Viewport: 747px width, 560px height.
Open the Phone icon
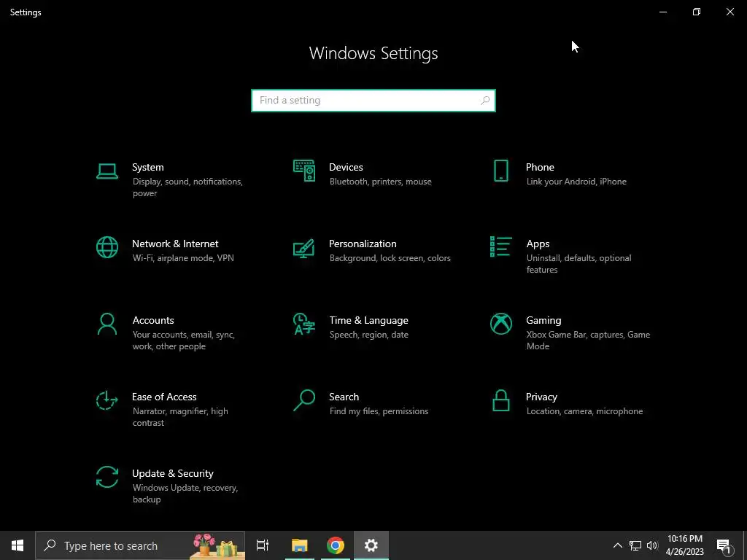(500, 171)
